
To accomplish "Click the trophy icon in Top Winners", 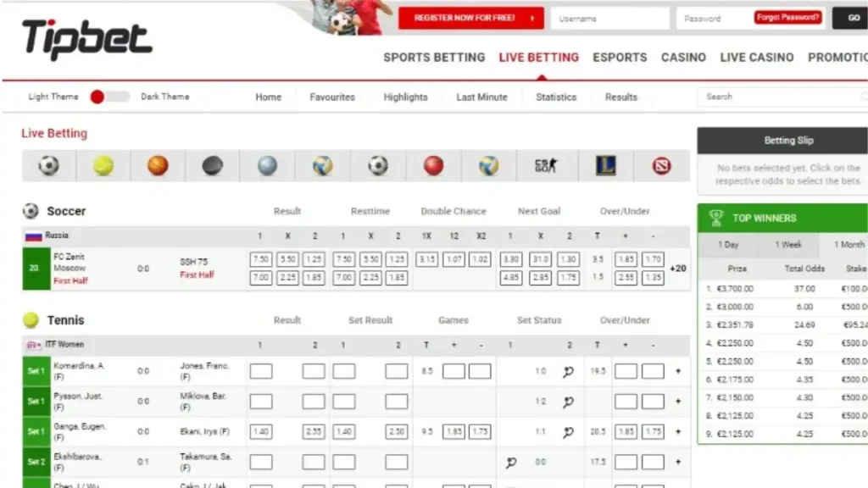I will pos(715,218).
